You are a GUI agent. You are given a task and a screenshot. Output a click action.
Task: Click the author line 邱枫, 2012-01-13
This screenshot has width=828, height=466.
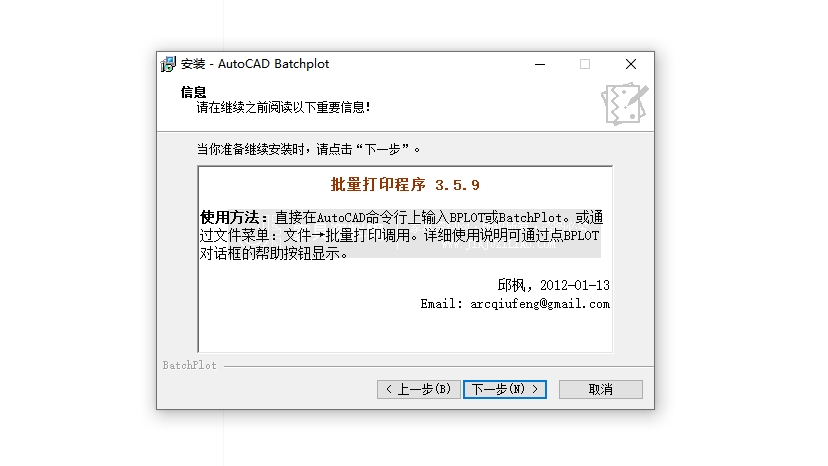553,285
